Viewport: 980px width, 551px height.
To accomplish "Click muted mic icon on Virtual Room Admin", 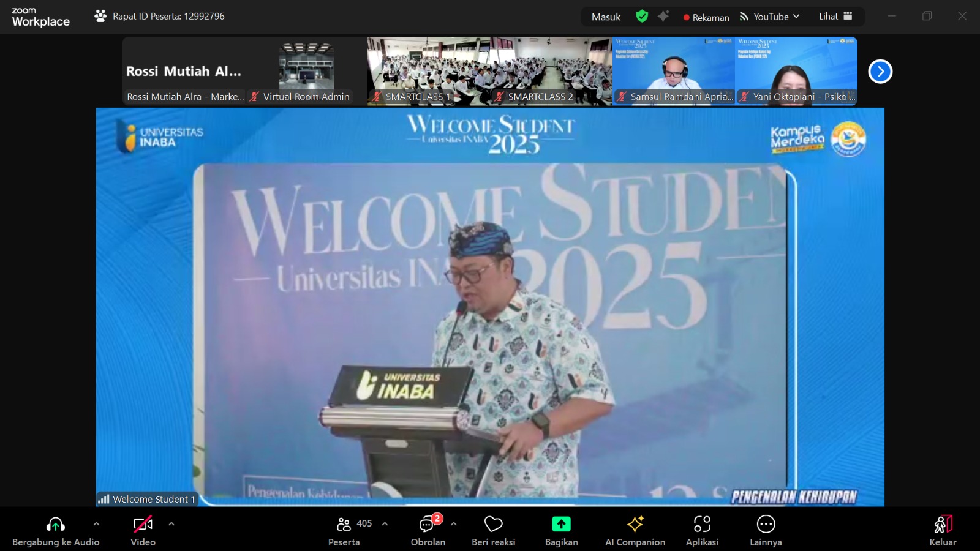I will tap(254, 97).
